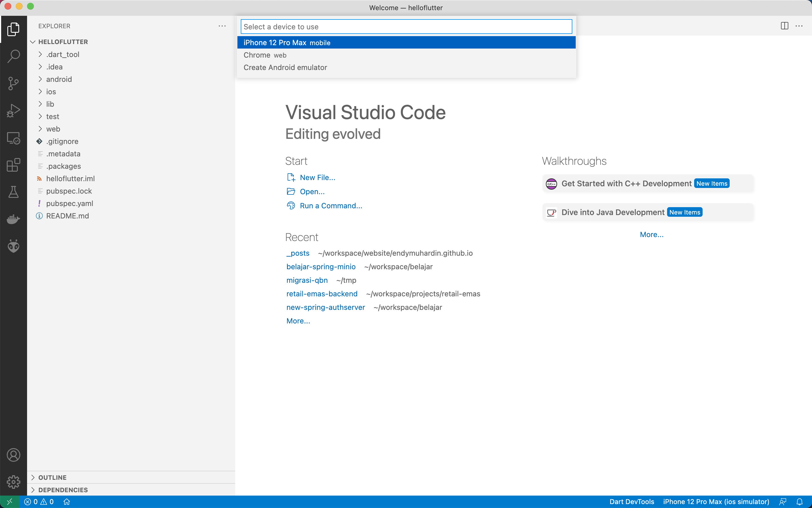Click More... under Walkthroughs

(x=652, y=235)
